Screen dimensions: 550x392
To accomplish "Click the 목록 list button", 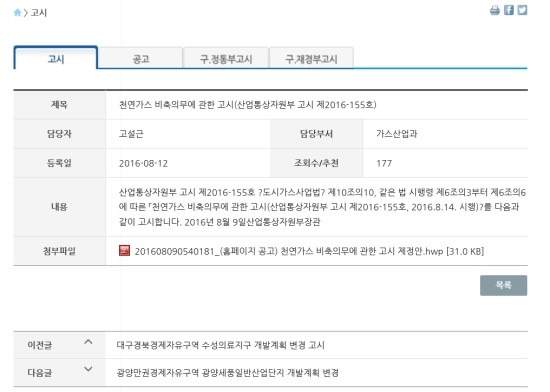I will coord(503,285).
